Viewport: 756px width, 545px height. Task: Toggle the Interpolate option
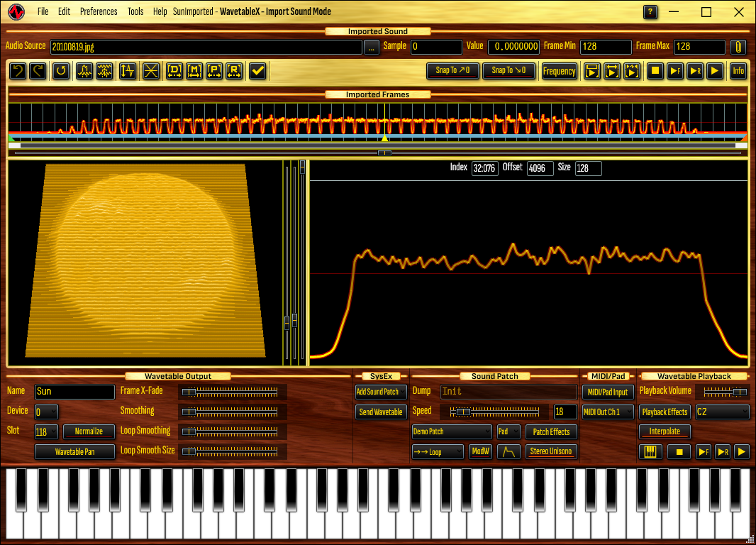665,431
